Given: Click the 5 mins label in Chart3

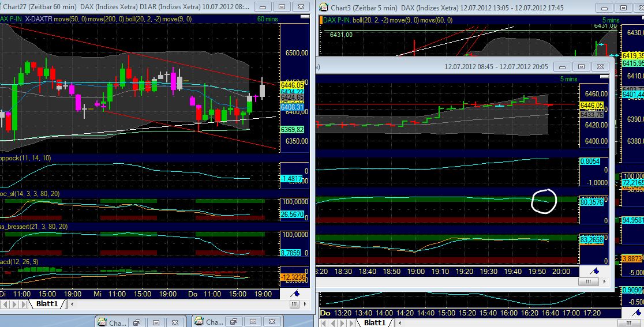Looking at the screenshot, I should click(x=611, y=20).
